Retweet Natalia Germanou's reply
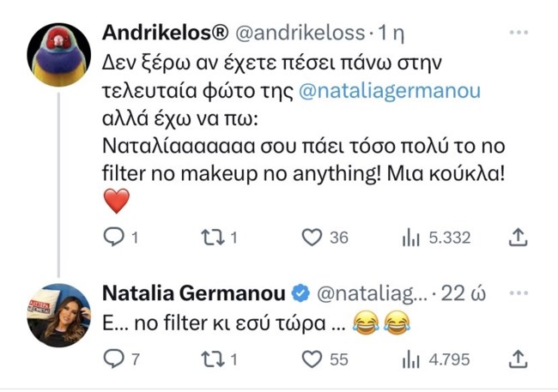The width and height of the screenshot is (558, 392). coord(210,358)
